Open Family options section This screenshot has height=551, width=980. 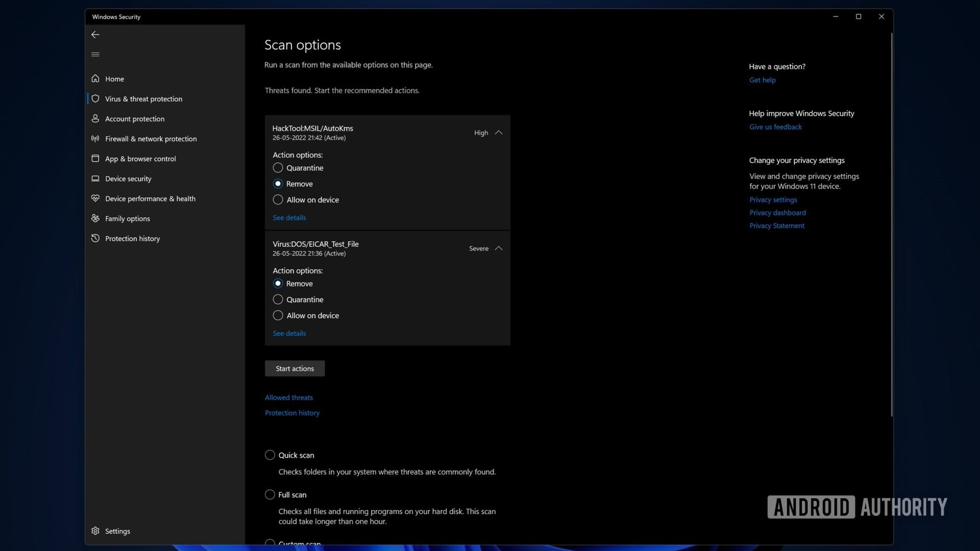[127, 218]
